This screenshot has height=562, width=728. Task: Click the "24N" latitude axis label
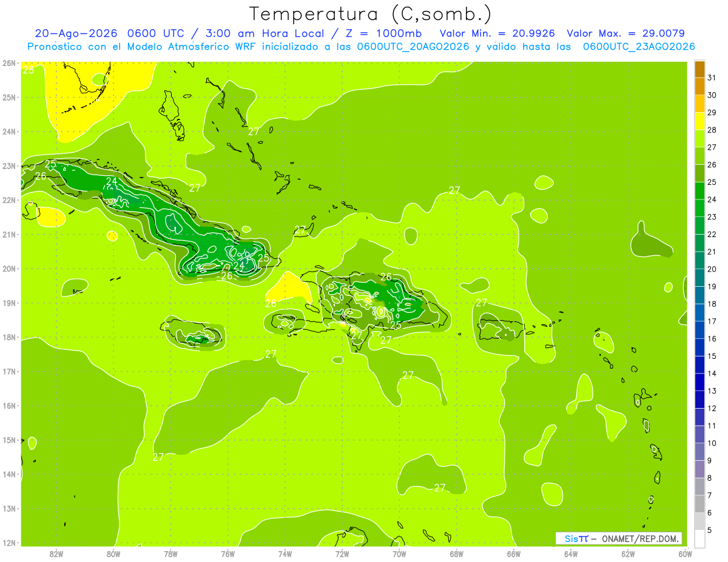pyautogui.click(x=9, y=131)
